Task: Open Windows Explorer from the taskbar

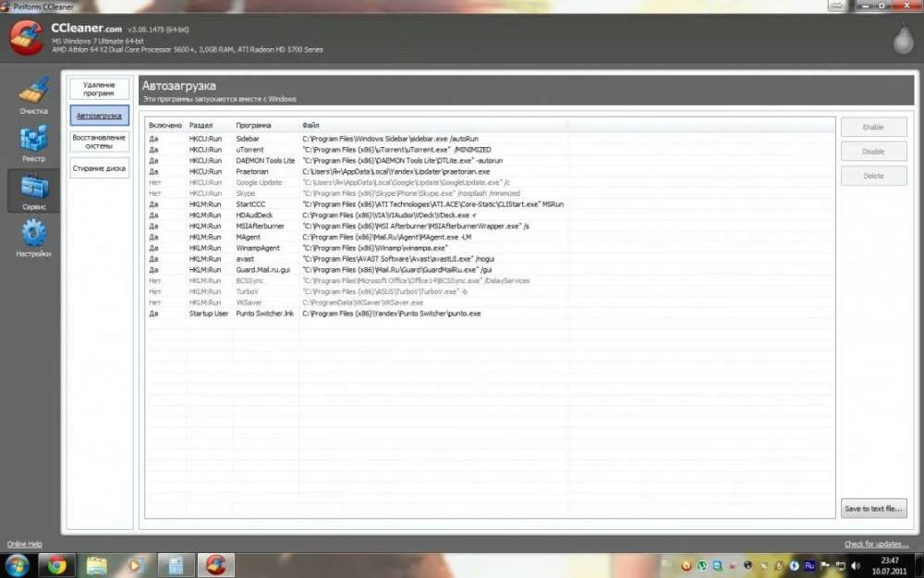Action: point(97,566)
